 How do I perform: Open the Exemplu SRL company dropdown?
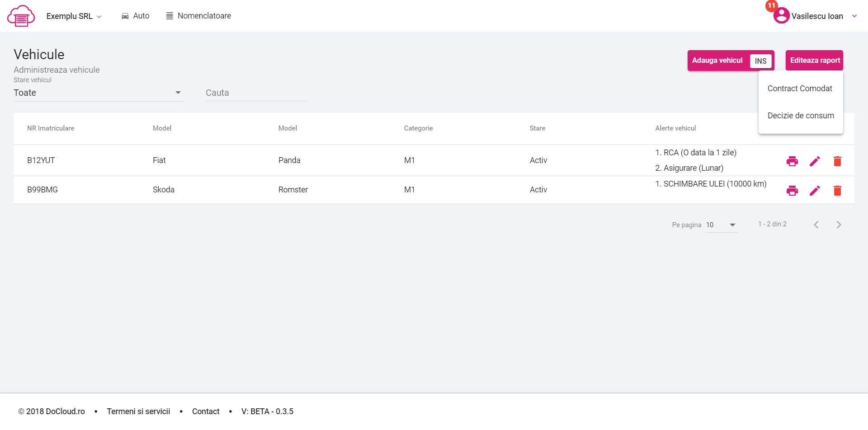(74, 16)
